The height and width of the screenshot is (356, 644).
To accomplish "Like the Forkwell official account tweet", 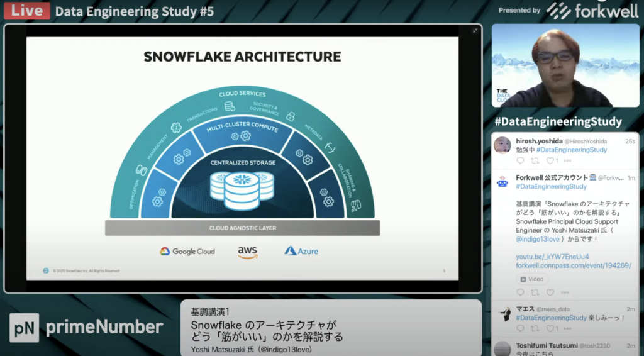I will pyautogui.click(x=550, y=292).
